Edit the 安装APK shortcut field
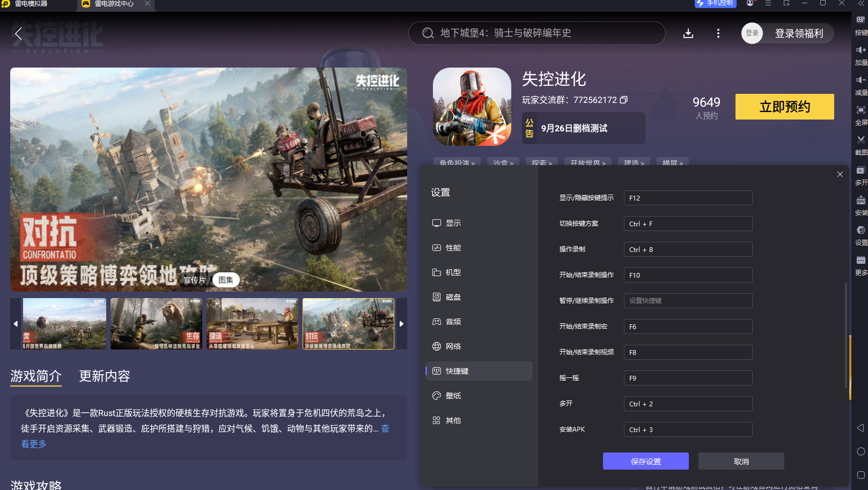The image size is (868, 490). coord(688,429)
